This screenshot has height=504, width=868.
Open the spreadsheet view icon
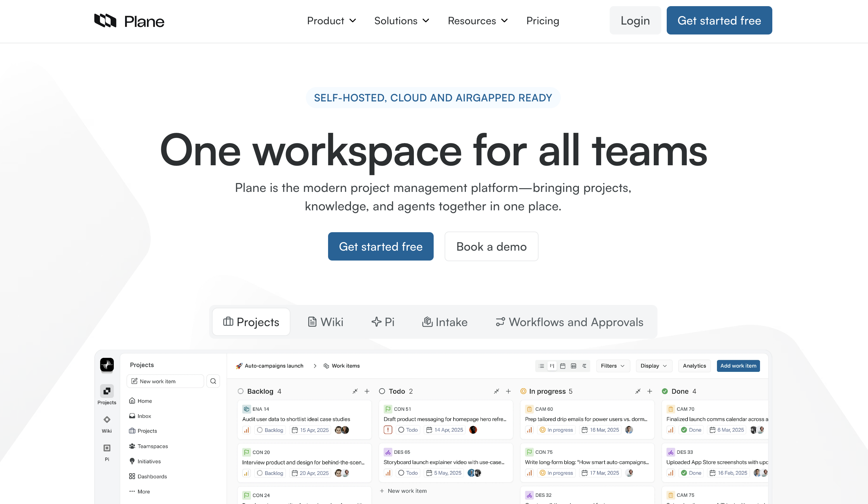pyautogui.click(x=574, y=366)
